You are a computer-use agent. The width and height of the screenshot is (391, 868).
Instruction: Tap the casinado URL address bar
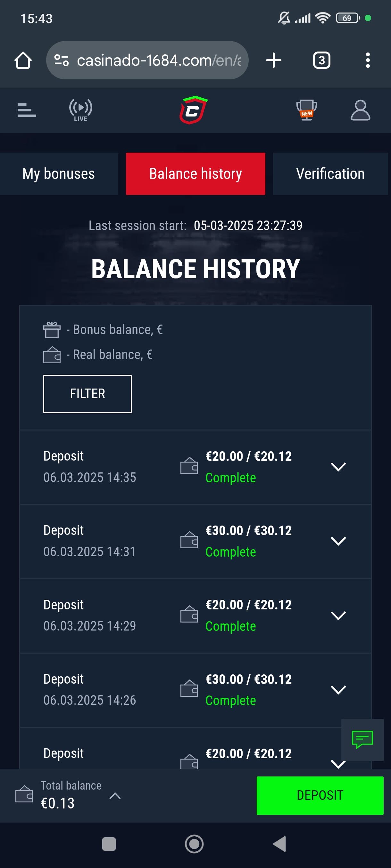pyautogui.click(x=147, y=60)
